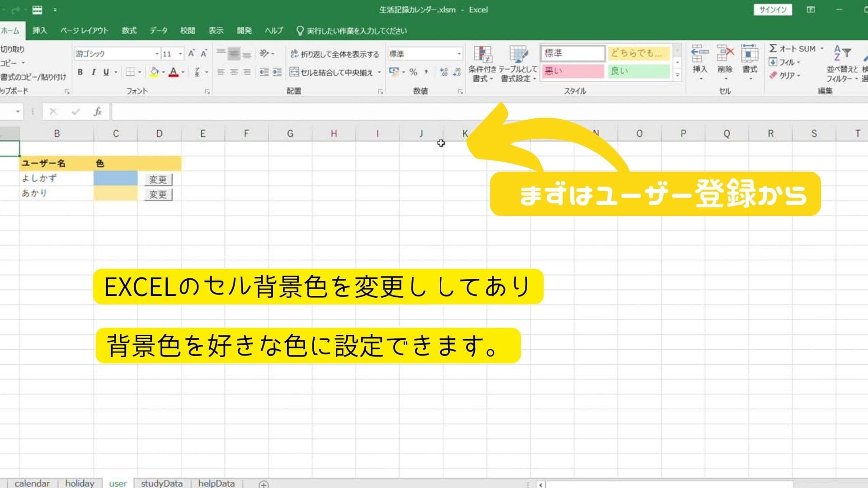868x488 pixels.
Task: Select yellow color cell for あかり
Action: coord(116,193)
